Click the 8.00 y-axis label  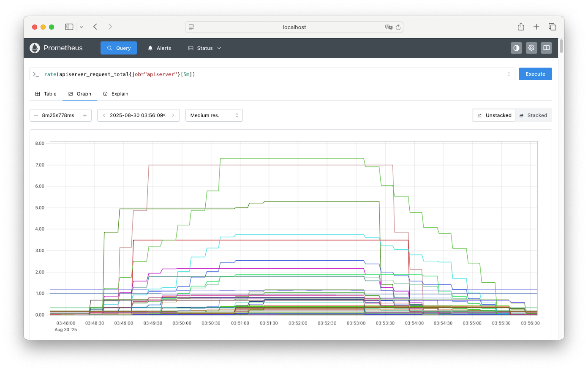(x=40, y=144)
